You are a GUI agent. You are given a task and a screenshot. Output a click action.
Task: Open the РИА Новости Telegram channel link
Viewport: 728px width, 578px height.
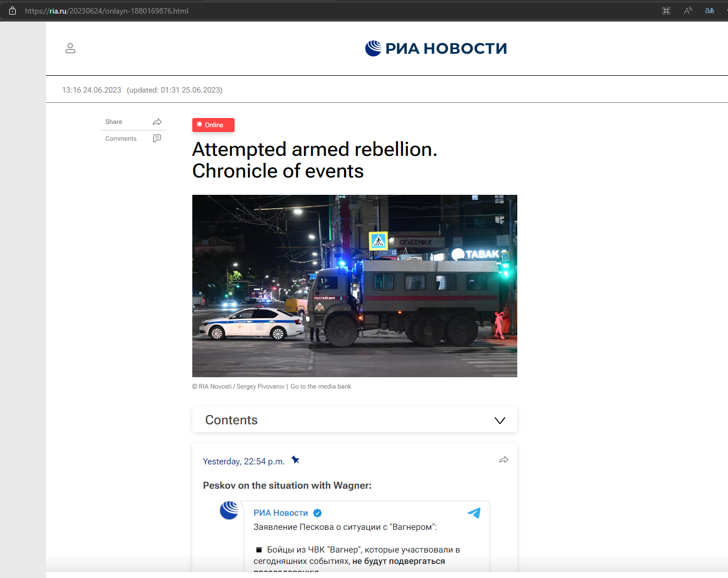(x=281, y=513)
